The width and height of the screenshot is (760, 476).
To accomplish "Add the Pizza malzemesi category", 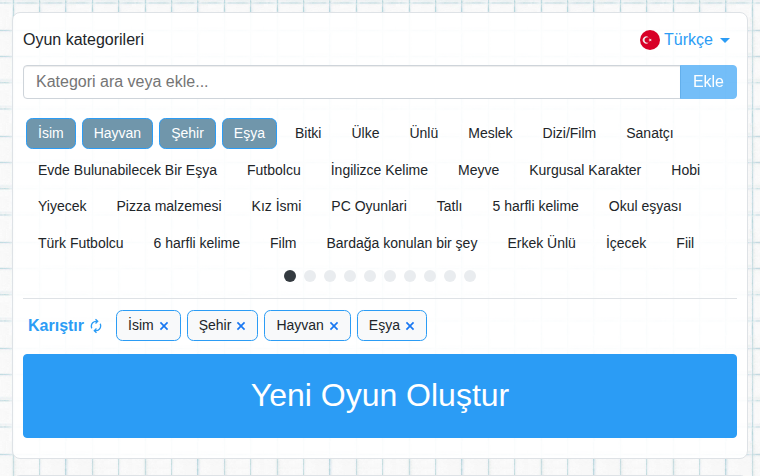I will pyautogui.click(x=169, y=206).
